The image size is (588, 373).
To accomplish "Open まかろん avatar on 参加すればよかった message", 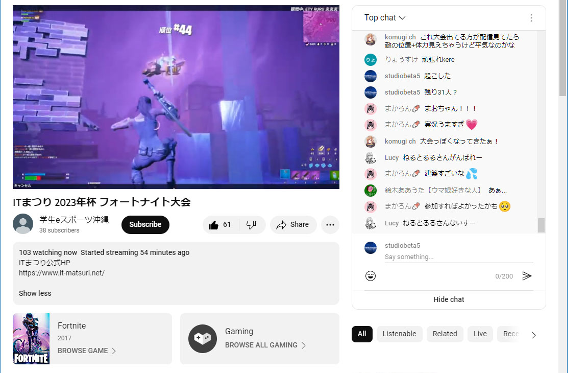I will tap(371, 206).
